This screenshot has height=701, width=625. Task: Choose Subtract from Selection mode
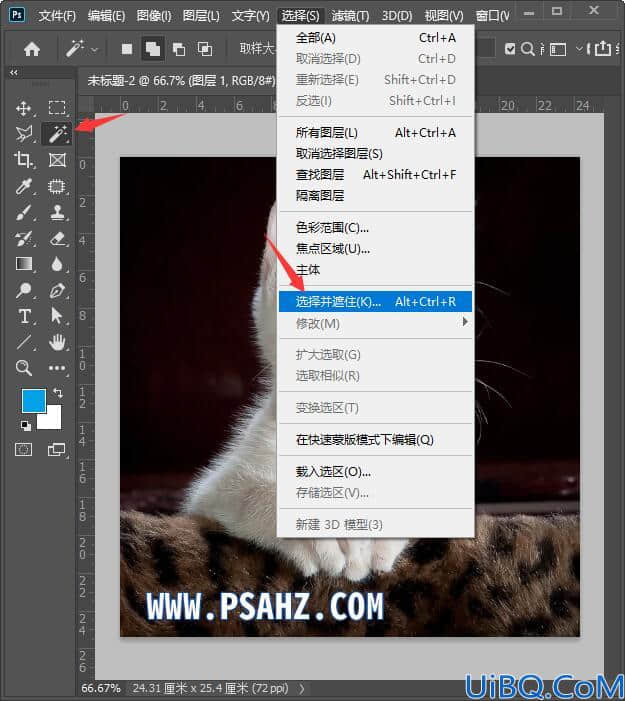(x=179, y=49)
